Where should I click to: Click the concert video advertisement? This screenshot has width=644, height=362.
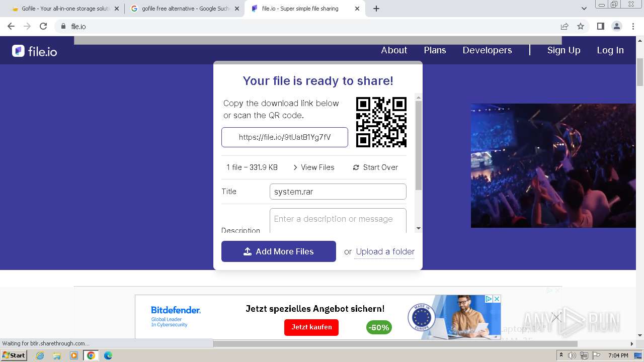[x=553, y=165]
